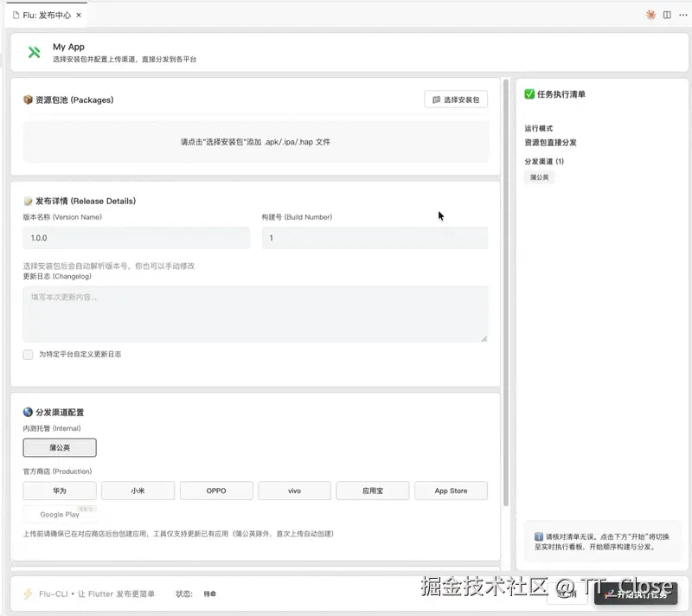Click the My App title text
The image size is (692, 616).
click(68, 47)
